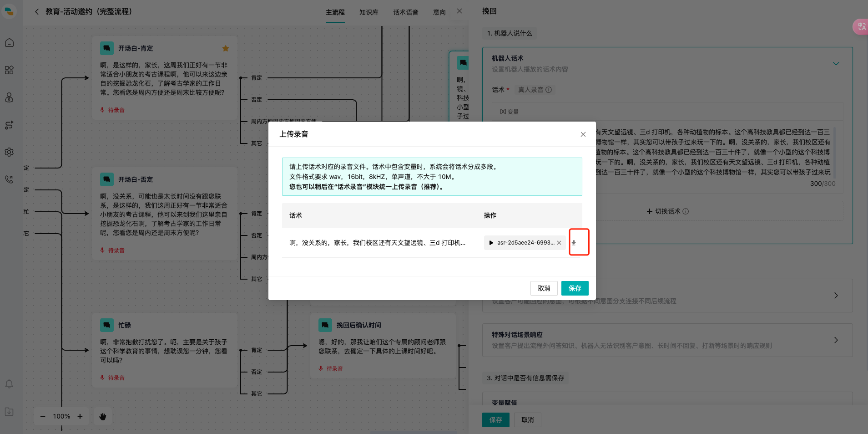Click the script text in upload table row
868x434 pixels.
click(x=378, y=243)
